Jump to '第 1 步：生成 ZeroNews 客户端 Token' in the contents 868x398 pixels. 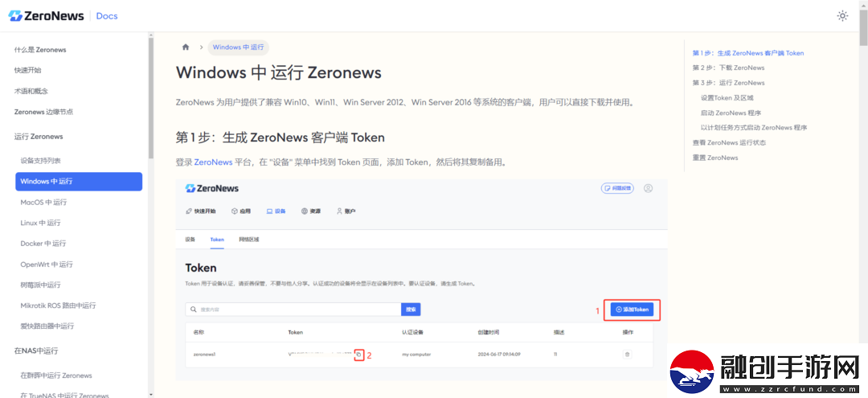point(748,53)
